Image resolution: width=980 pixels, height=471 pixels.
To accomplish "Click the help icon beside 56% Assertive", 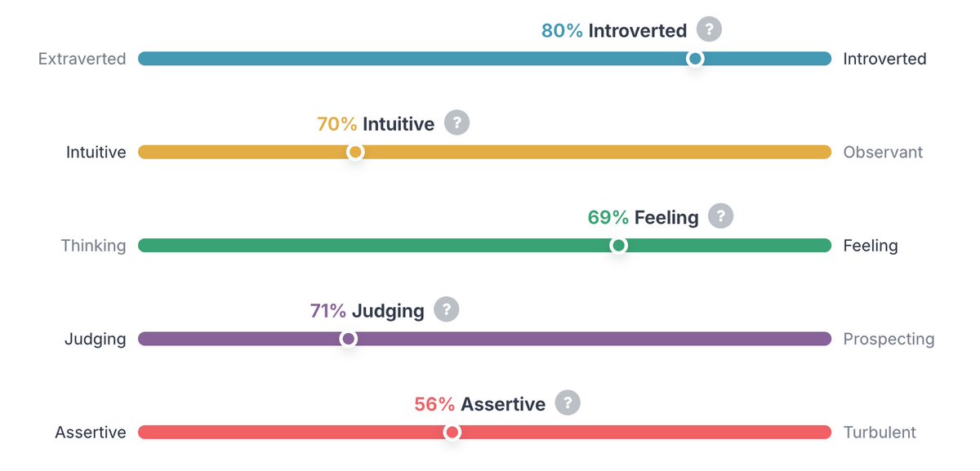I will [x=568, y=402].
